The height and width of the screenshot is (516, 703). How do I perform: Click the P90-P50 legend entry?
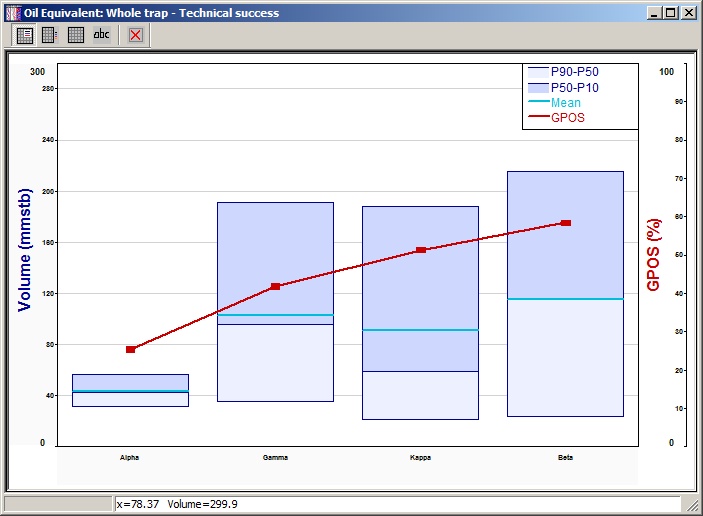tap(576, 72)
